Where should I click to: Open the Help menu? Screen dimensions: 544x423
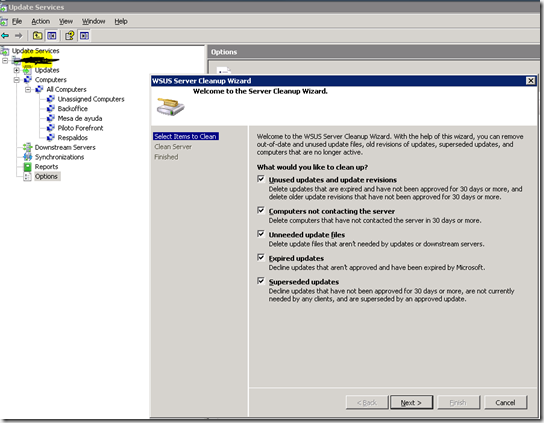point(121,22)
